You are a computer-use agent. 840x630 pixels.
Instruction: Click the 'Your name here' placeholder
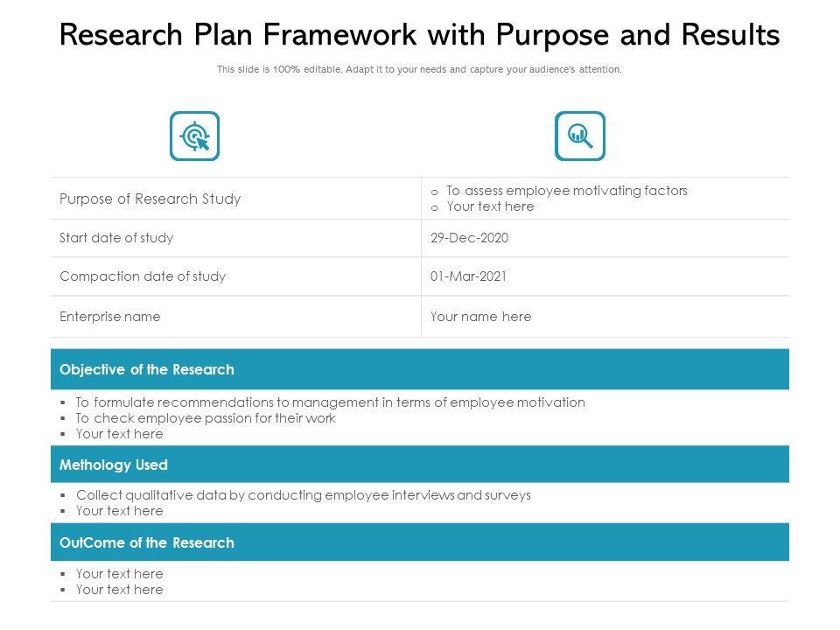pyautogui.click(x=480, y=317)
